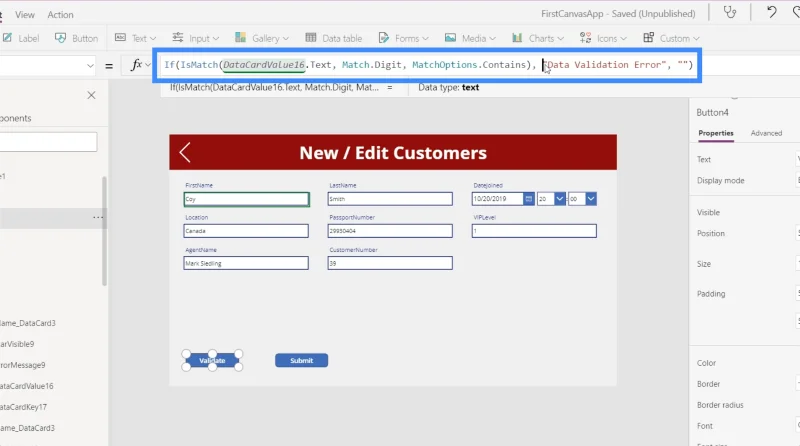Open the Action menu
The image size is (800, 446).
click(x=60, y=15)
